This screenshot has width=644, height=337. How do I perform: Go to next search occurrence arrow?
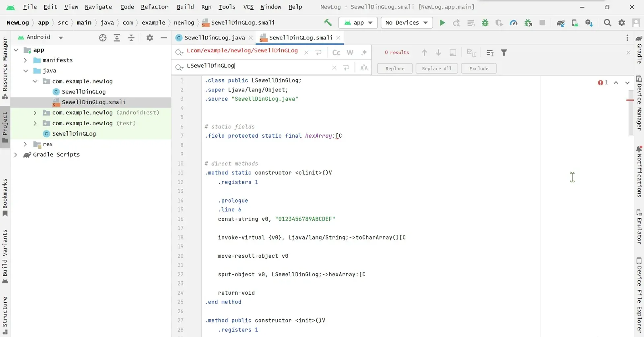click(439, 53)
